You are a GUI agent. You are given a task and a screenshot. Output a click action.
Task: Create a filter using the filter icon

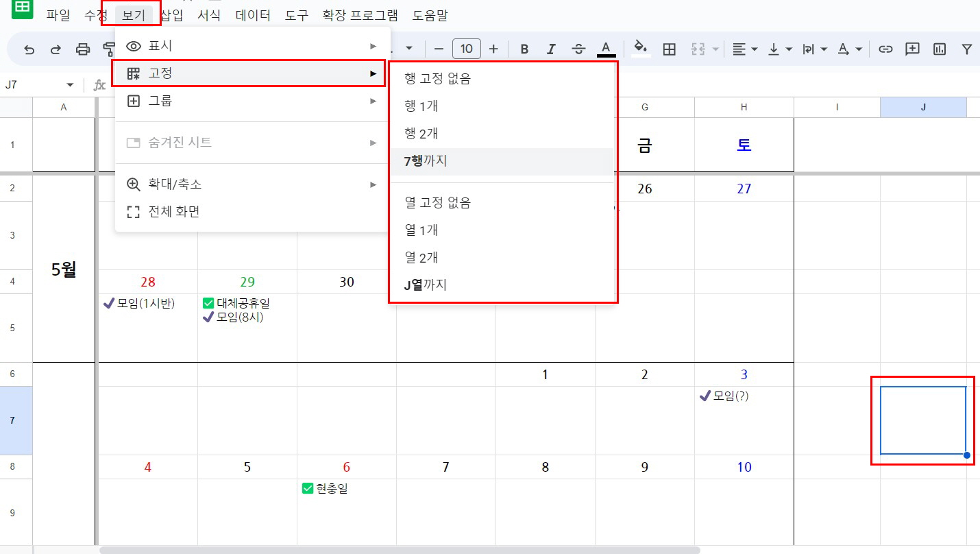pyautogui.click(x=967, y=48)
